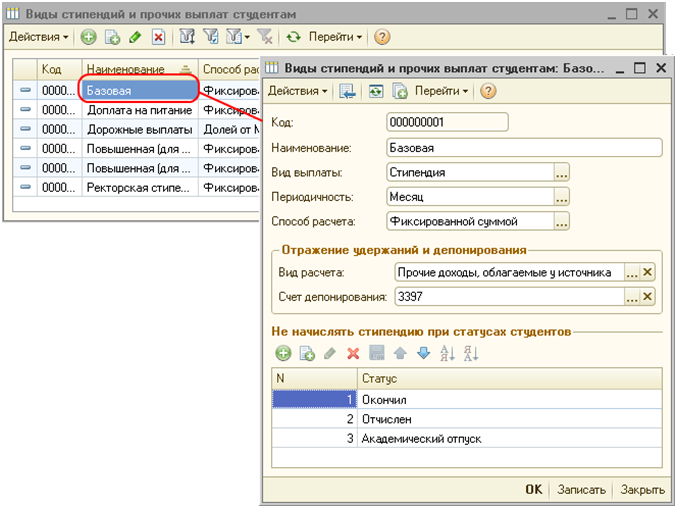Clear the Вид расчета field with X
This screenshot has height=508, width=677.
pyautogui.click(x=648, y=272)
